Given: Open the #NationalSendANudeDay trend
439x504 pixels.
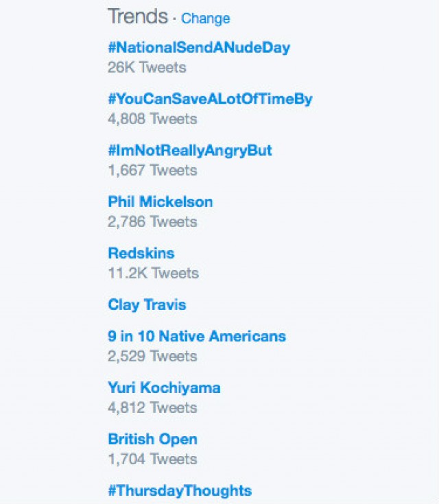Looking at the screenshot, I should pyautogui.click(x=199, y=48).
